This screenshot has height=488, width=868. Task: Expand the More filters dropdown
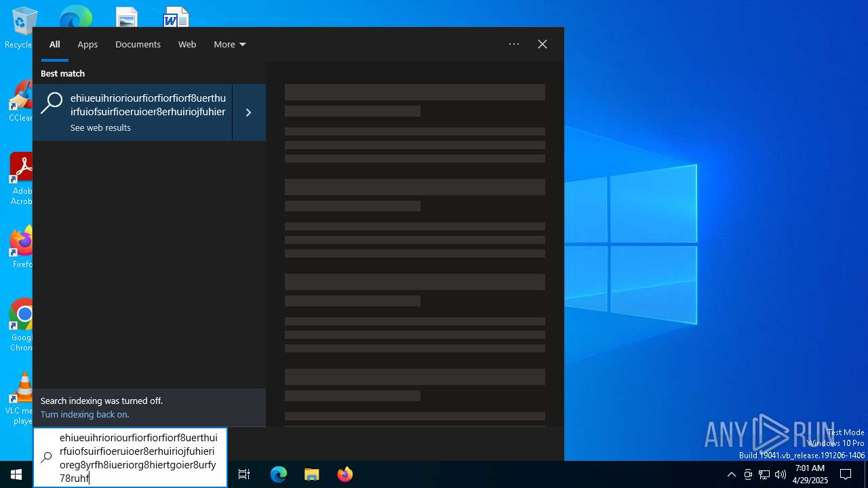pyautogui.click(x=230, y=45)
